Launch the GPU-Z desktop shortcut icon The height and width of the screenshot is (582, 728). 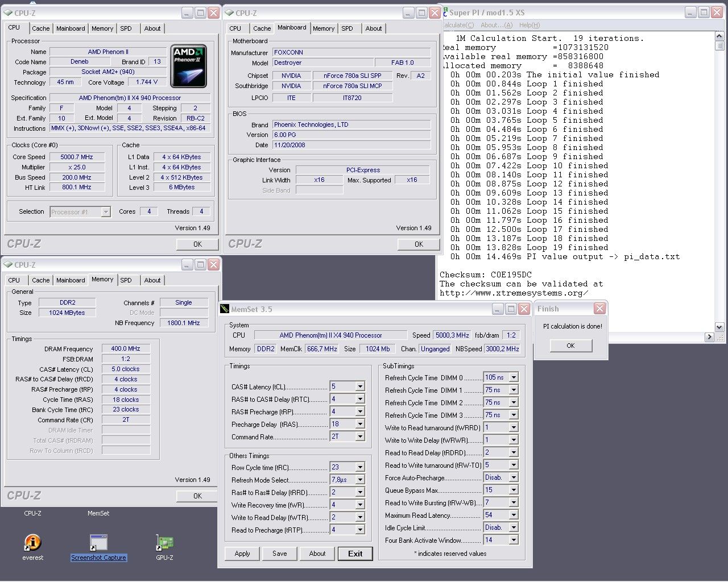164,543
